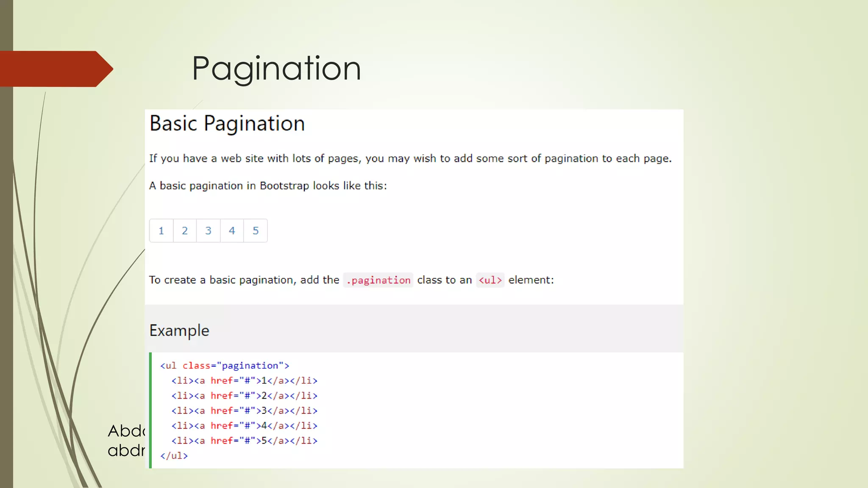Click the partially hidden 'Abd' author text
The image size is (868, 488).
126,431
